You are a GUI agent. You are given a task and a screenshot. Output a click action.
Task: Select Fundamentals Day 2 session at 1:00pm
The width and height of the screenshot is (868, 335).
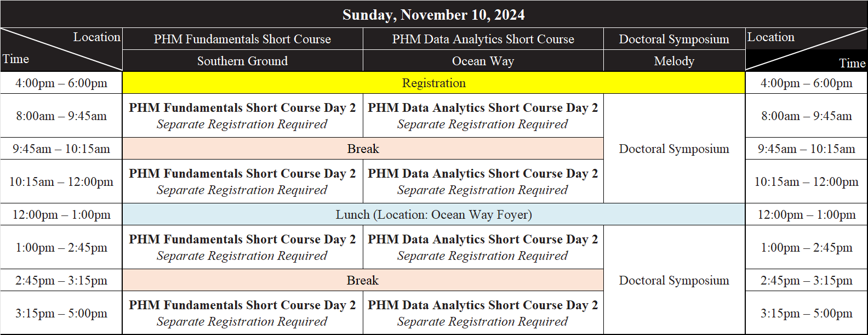pyautogui.click(x=242, y=247)
